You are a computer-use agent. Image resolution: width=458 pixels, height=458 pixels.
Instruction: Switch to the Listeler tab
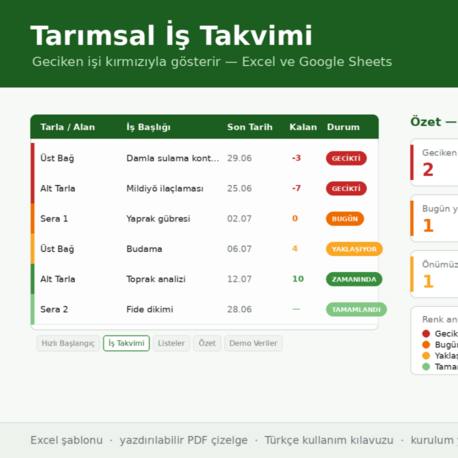(171, 343)
